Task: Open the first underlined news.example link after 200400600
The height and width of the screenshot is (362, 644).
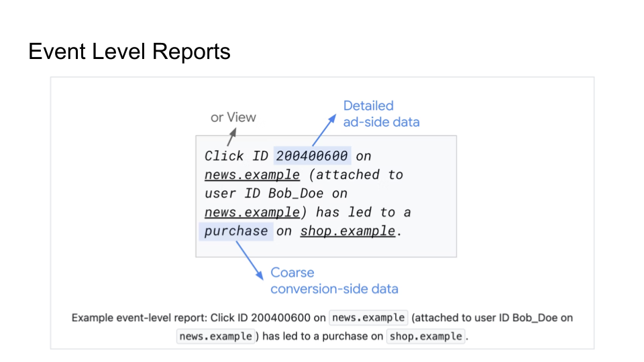Action: (252, 175)
